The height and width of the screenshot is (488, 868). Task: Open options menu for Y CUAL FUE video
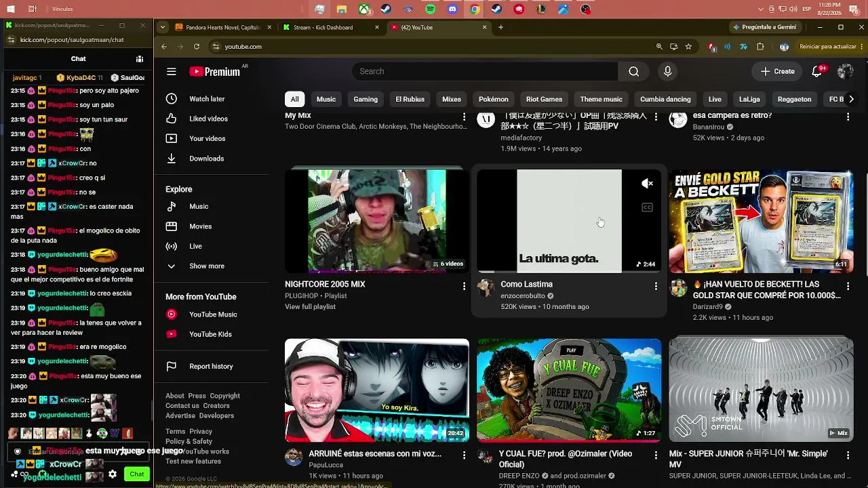(x=656, y=456)
